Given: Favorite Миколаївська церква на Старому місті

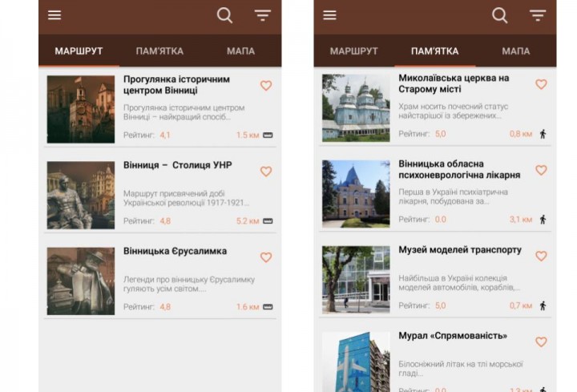Looking at the screenshot, I should 541,84.
